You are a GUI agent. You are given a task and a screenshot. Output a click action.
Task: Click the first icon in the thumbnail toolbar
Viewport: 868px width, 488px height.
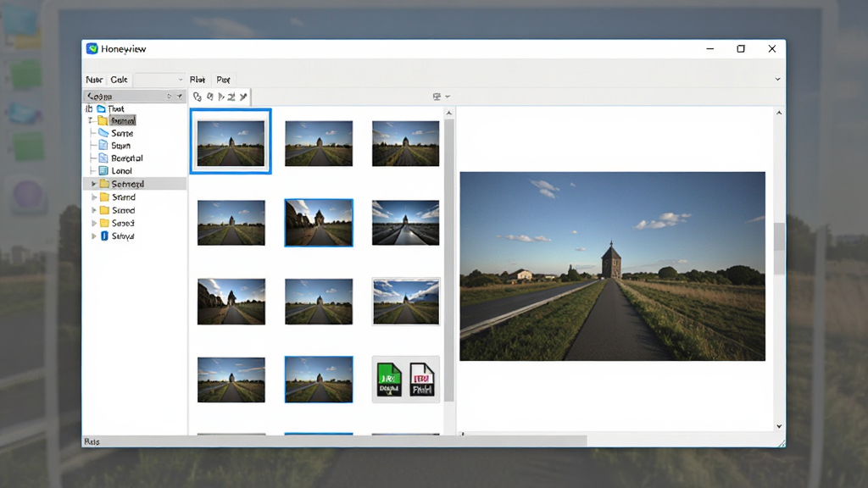coord(197,97)
